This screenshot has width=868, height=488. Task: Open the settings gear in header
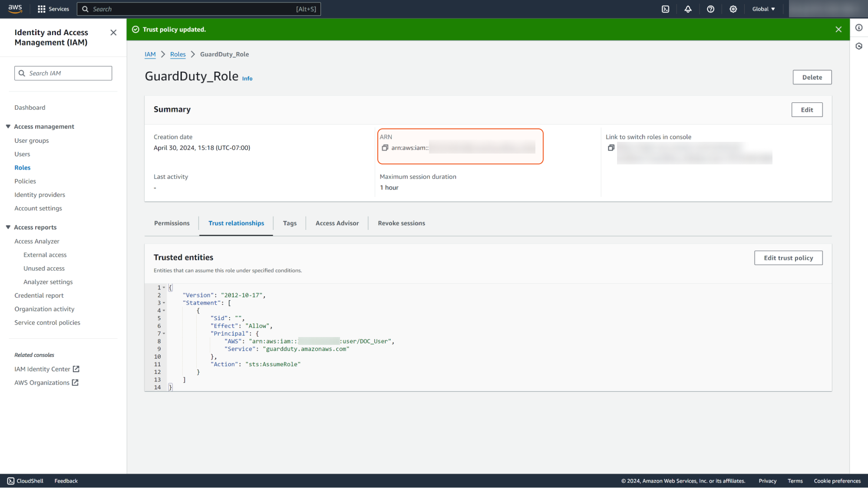pos(733,9)
